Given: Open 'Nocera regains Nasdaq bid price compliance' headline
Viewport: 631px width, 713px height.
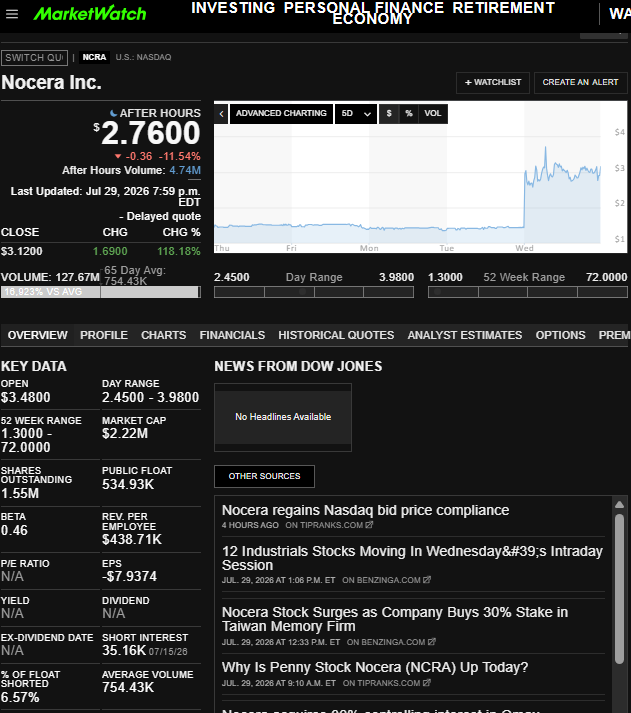Looking at the screenshot, I should coord(366,510).
